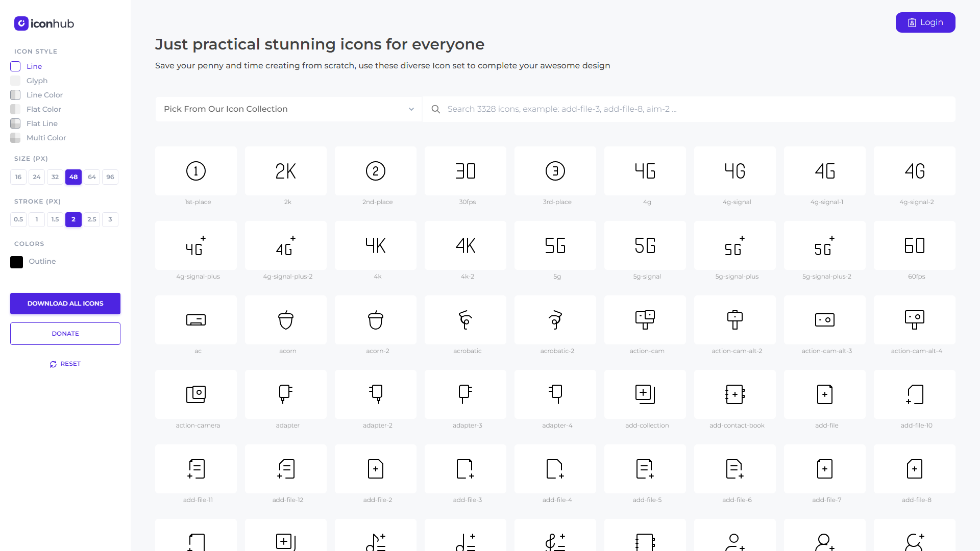This screenshot has width=980, height=551.
Task: Expand the Pick From Our Icon Collection dropdown
Action: (289, 109)
